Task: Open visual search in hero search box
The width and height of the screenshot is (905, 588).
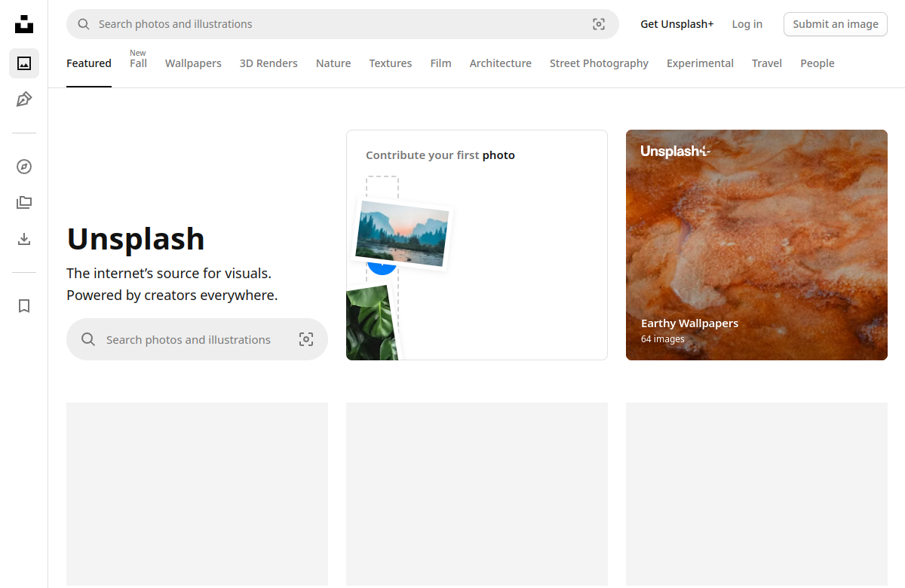Action: click(306, 339)
